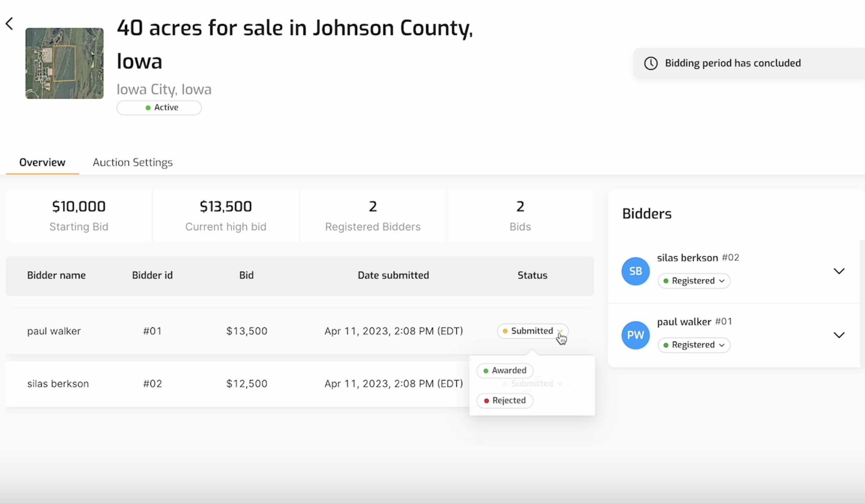Click the clock icon in bidding banner
The height and width of the screenshot is (504, 865).
(651, 63)
